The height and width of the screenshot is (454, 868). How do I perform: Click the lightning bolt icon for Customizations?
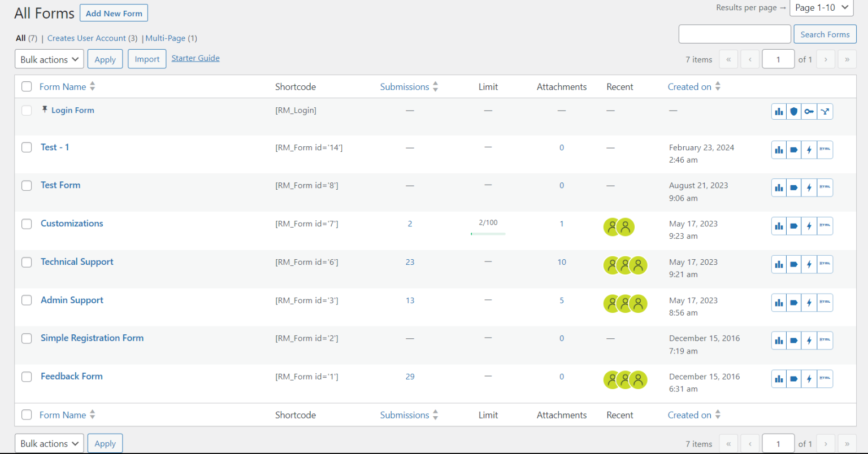[809, 226]
